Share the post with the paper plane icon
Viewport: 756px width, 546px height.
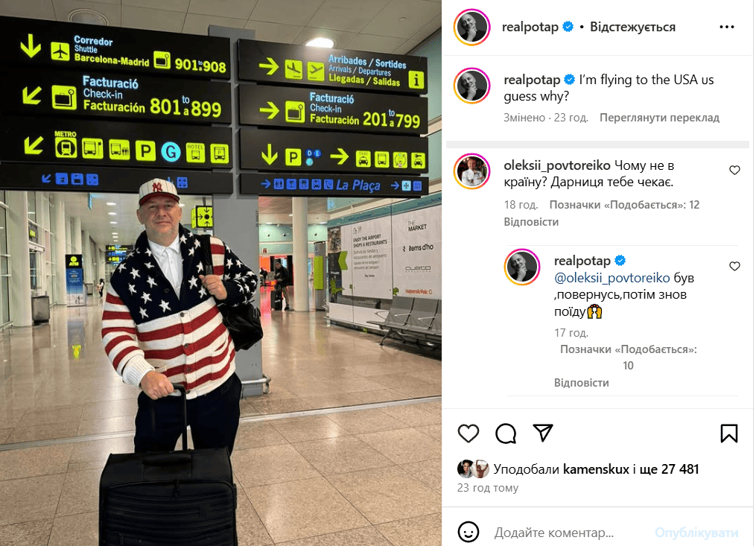tap(543, 433)
